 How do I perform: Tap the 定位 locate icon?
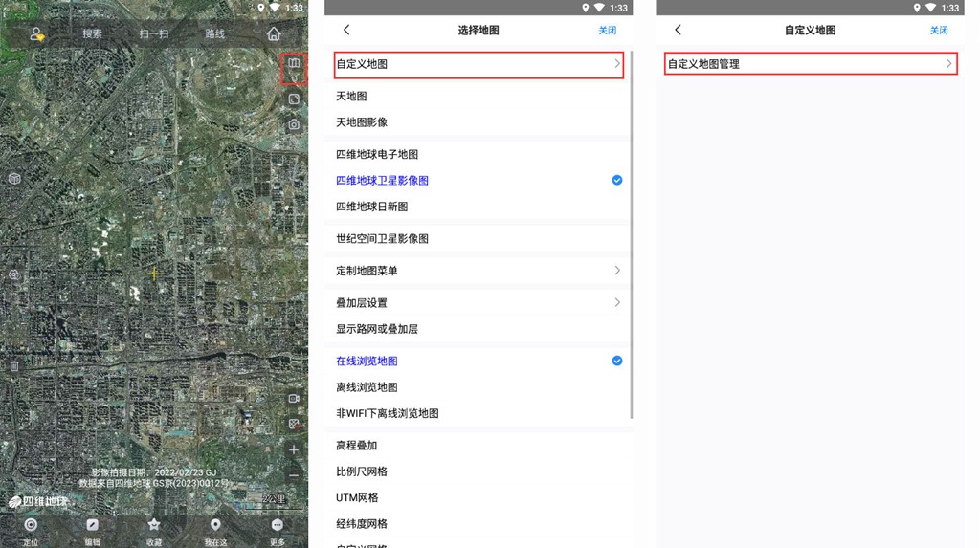(31, 526)
